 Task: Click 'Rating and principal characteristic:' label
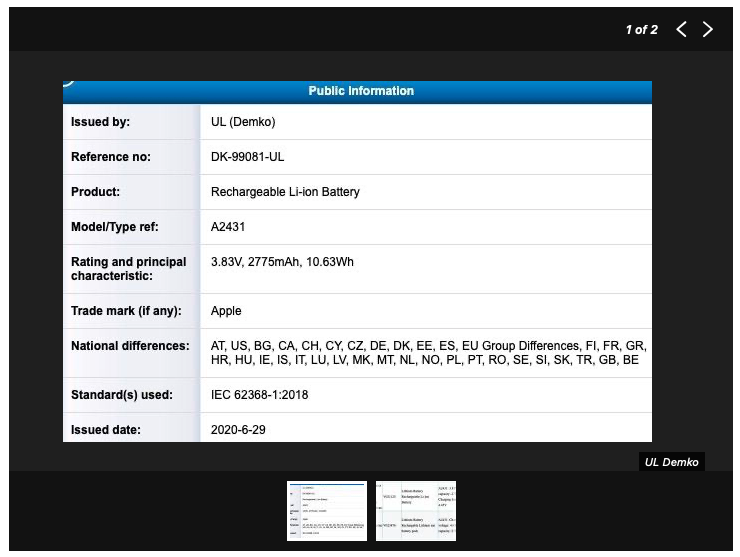tap(128, 269)
